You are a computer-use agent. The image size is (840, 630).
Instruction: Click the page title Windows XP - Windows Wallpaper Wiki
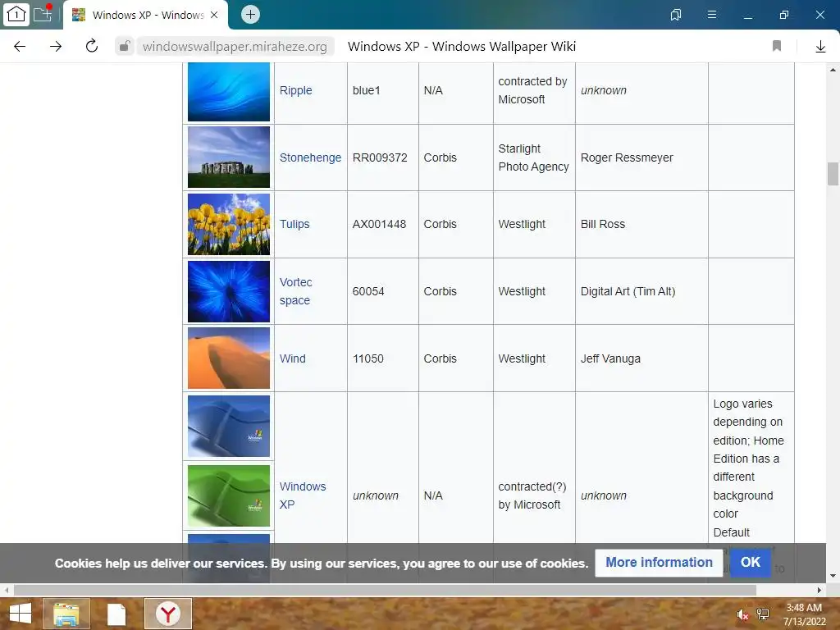462,47
